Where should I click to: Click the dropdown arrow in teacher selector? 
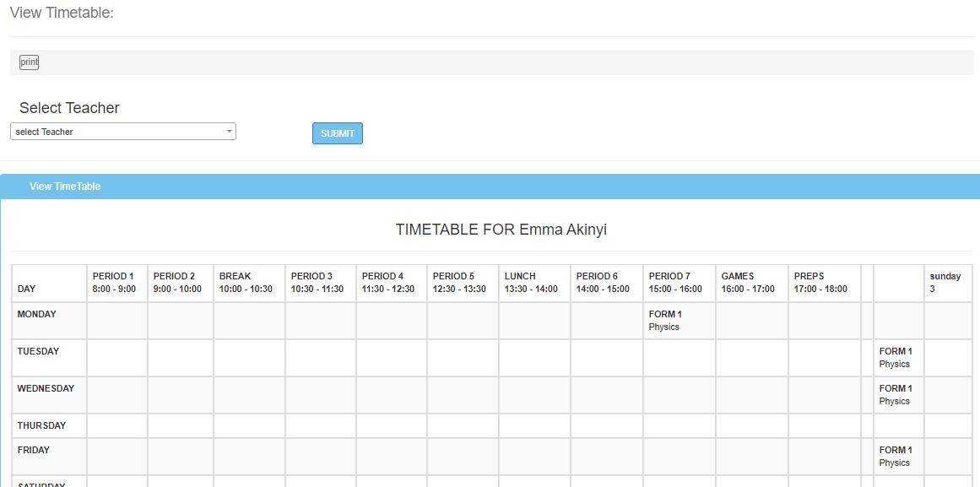point(229,132)
